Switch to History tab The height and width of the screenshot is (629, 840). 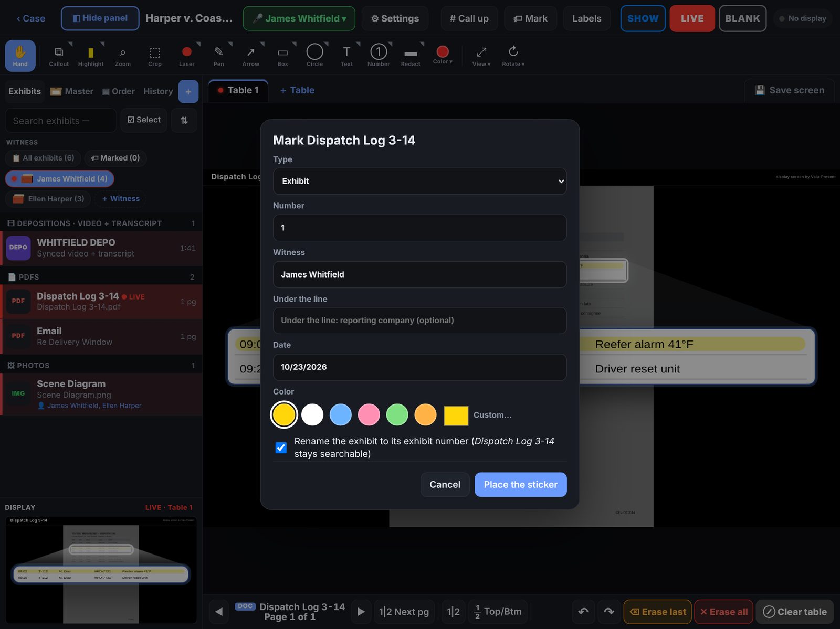point(158,91)
